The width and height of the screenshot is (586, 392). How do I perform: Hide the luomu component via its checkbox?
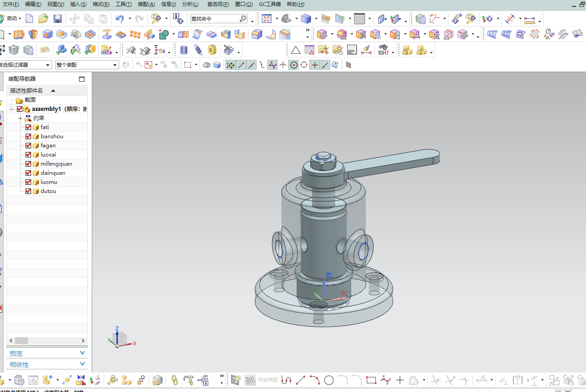[28, 182]
